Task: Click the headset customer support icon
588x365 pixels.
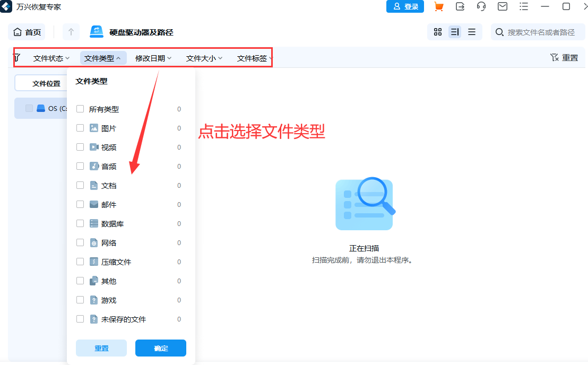Action: pyautogui.click(x=481, y=6)
